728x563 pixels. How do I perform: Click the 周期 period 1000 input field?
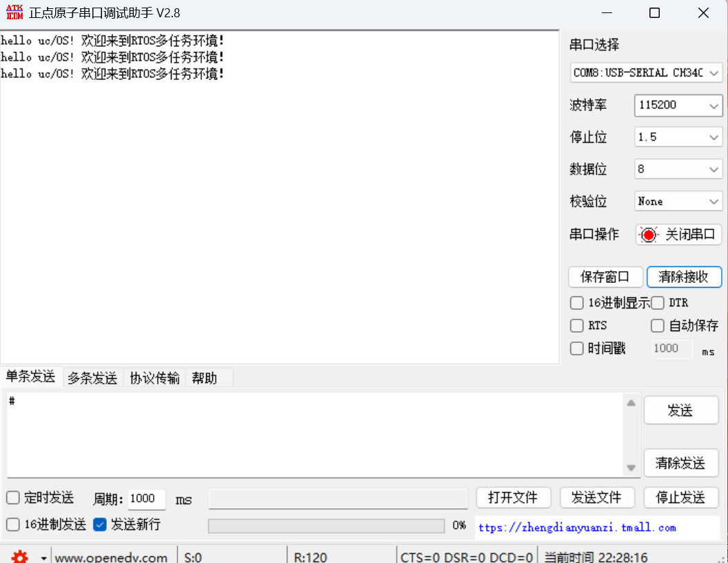147,499
